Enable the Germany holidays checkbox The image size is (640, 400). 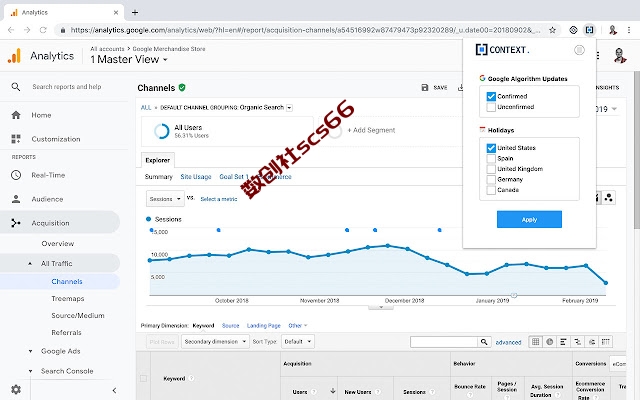(491, 180)
